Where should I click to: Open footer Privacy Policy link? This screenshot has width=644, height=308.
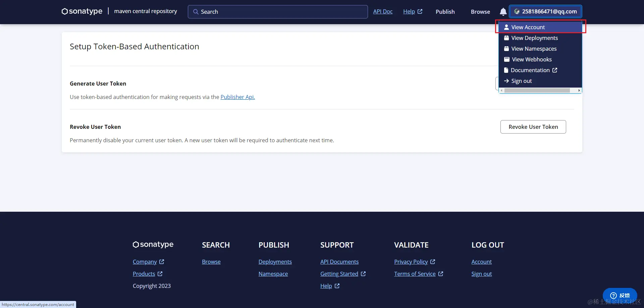[x=411, y=262]
